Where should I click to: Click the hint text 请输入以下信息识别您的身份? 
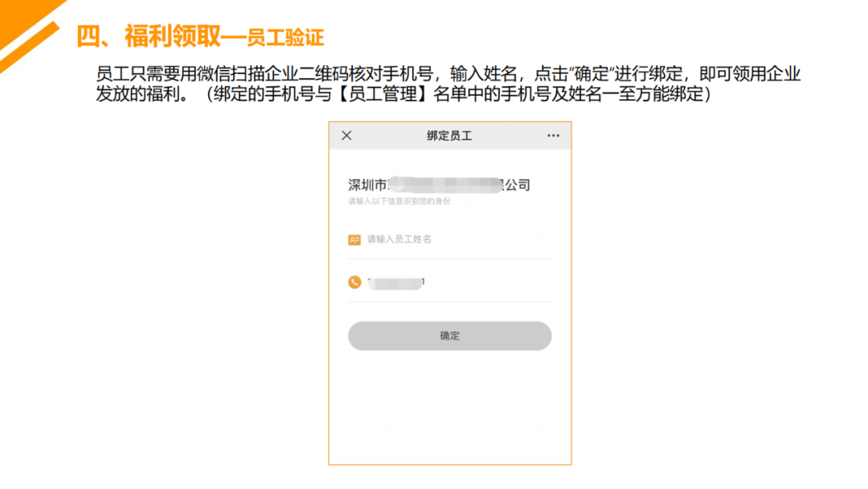coord(399,201)
